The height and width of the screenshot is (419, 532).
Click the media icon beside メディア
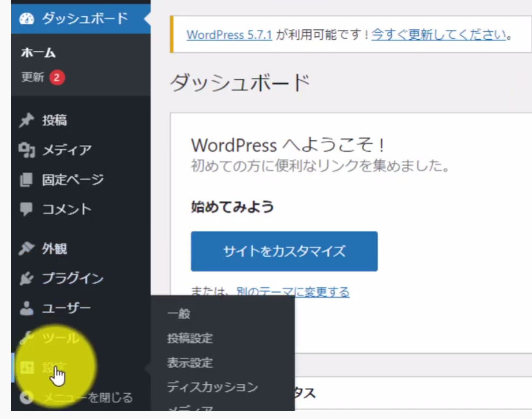click(x=27, y=150)
